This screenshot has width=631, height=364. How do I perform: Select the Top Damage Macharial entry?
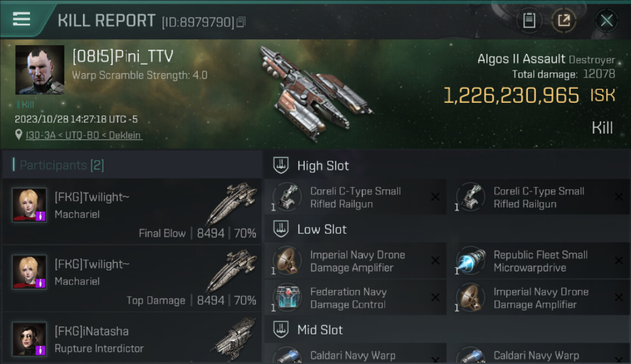pos(132,279)
